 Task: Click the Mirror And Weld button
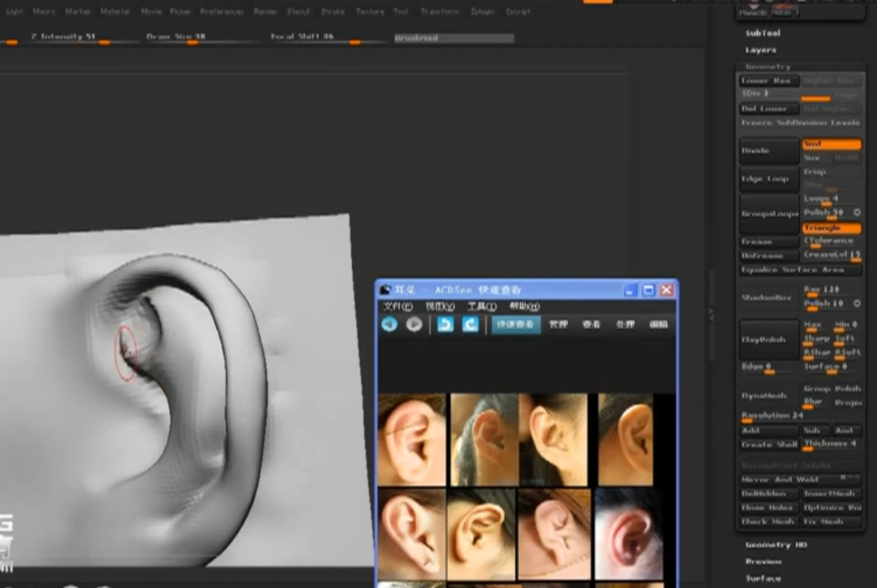coord(800,480)
